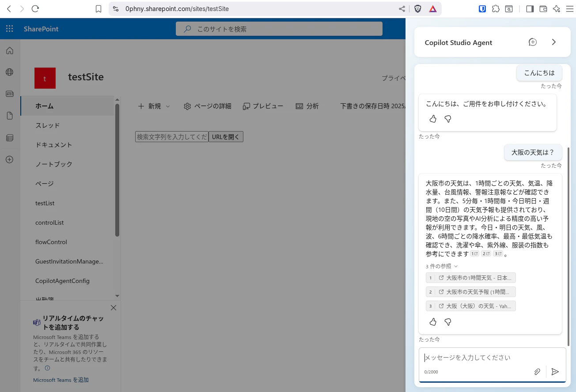Viewport: 576px width, 392px height.
Task: Give thumbs up to the Osaka weather answer
Action: click(x=433, y=322)
